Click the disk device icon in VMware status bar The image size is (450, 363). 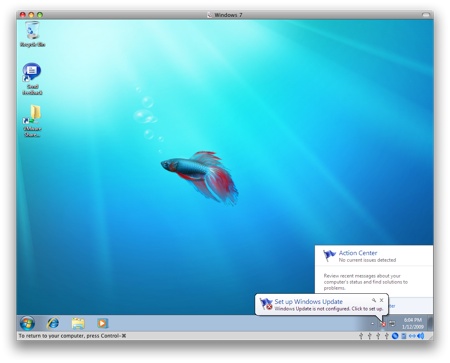pyautogui.click(x=404, y=336)
